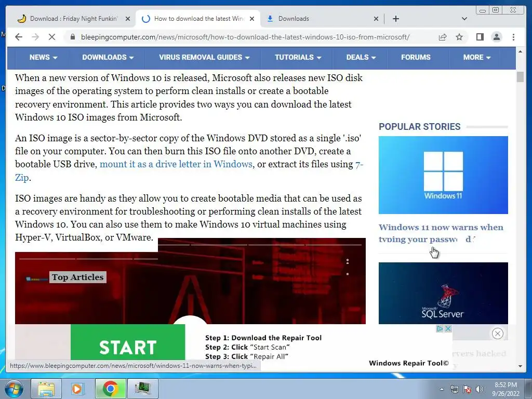Open a new tab with the plus button
The image size is (532, 399).
click(395, 19)
